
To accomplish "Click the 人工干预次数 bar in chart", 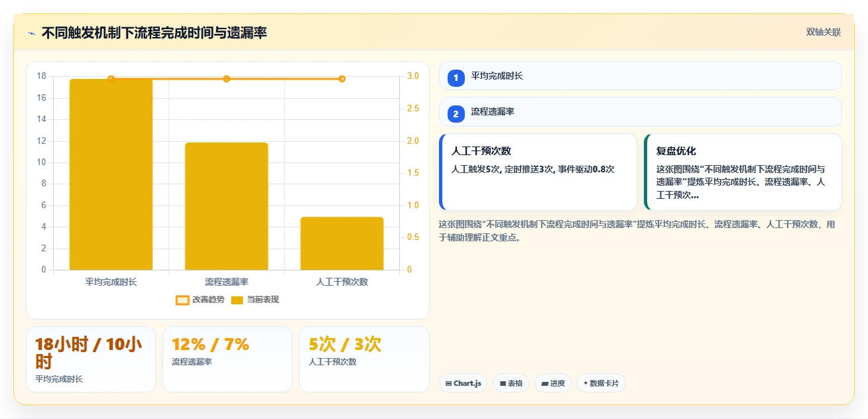I will click(342, 243).
